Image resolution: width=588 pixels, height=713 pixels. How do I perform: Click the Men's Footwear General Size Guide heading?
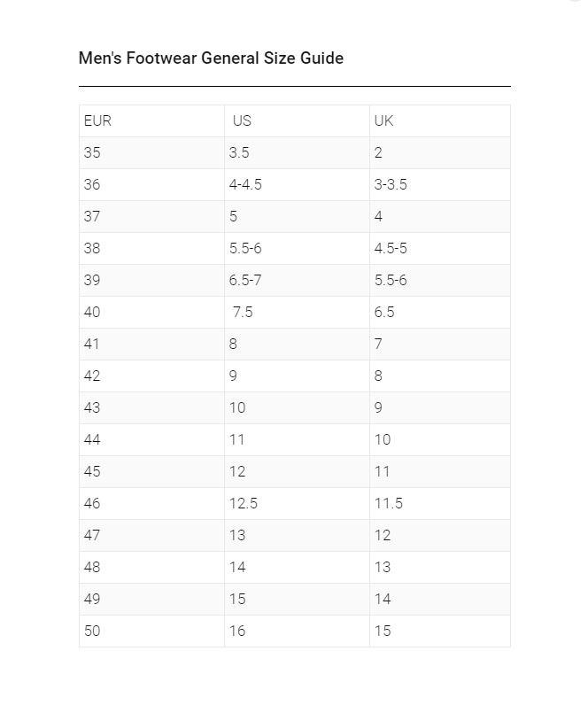point(211,58)
